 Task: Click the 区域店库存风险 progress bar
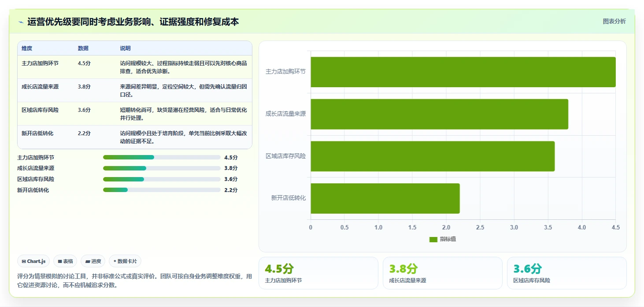[x=162, y=179]
